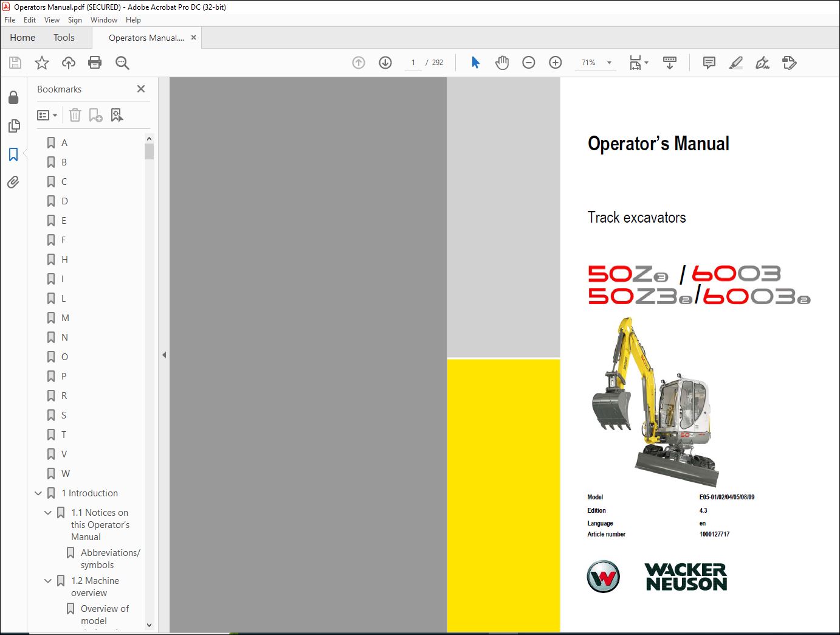Open the Sign menu
The image size is (840, 635).
pyautogui.click(x=75, y=20)
